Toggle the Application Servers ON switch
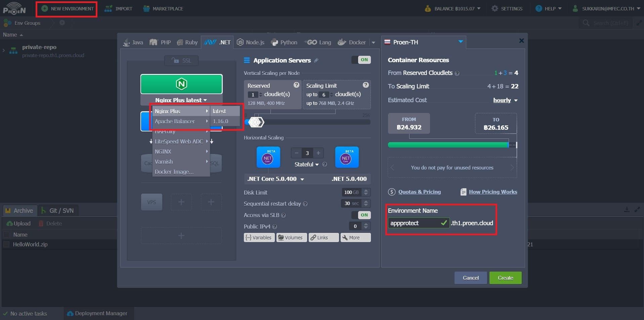The image size is (644, 320). 361,60
